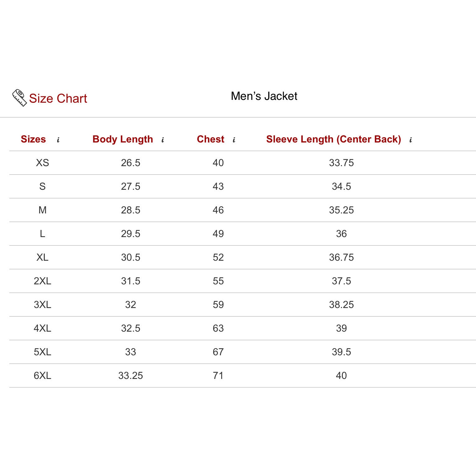Select the M size row label
476x476 pixels.
42,210
